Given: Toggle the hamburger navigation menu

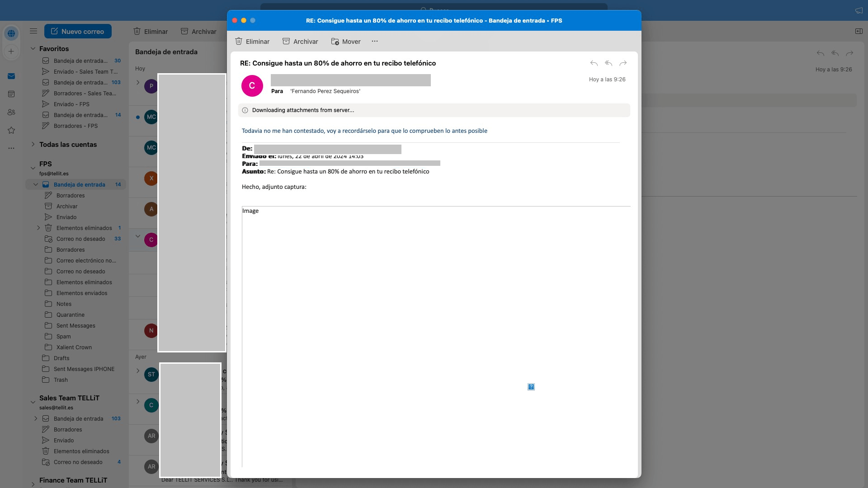Looking at the screenshot, I should 33,31.
